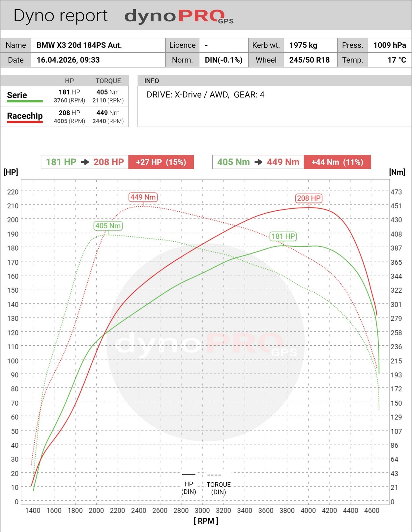Click the 'DRIVE: X-Drive / AWD, GEAR: 4' info text

coord(205,95)
